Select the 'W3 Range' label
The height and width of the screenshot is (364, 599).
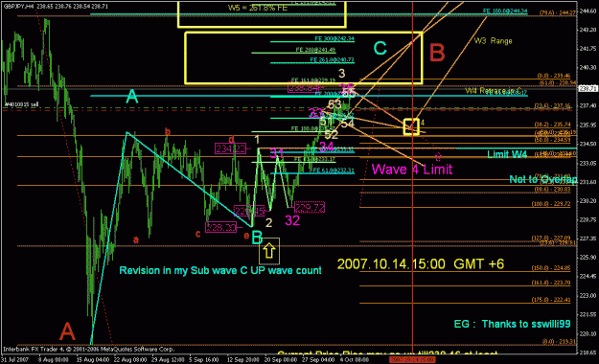(493, 41)
